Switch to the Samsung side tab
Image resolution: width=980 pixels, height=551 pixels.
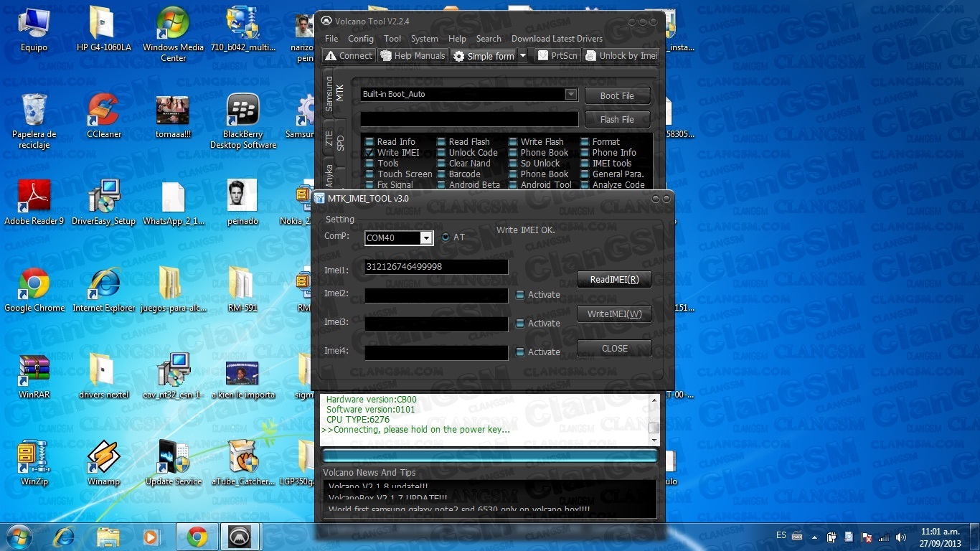point(329,94)
